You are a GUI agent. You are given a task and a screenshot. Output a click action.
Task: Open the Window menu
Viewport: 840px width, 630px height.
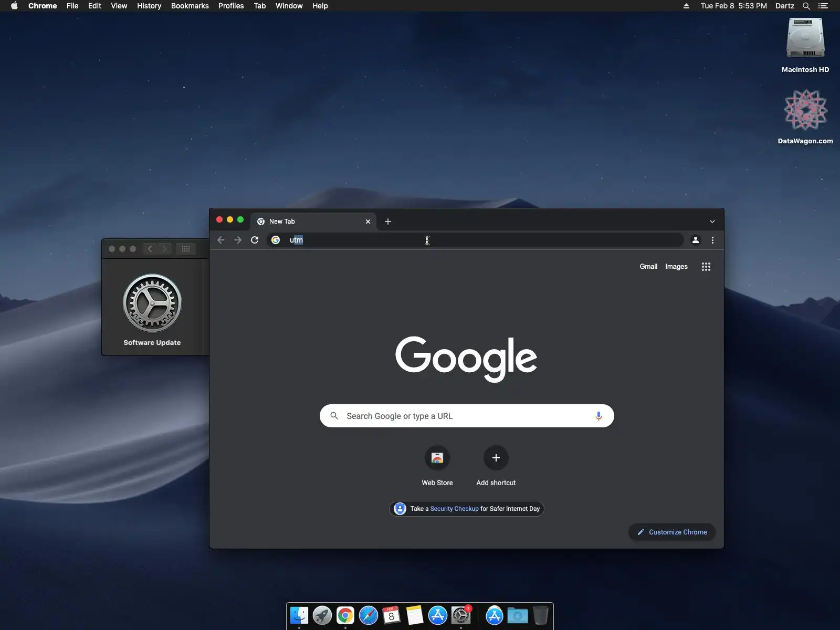click(x=289, y=6)
